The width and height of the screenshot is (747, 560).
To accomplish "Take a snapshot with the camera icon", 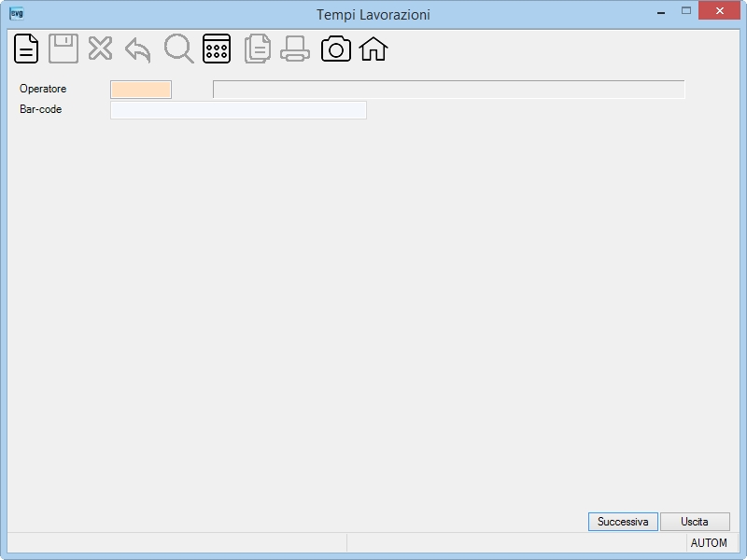I will click(x=336, y=49).
